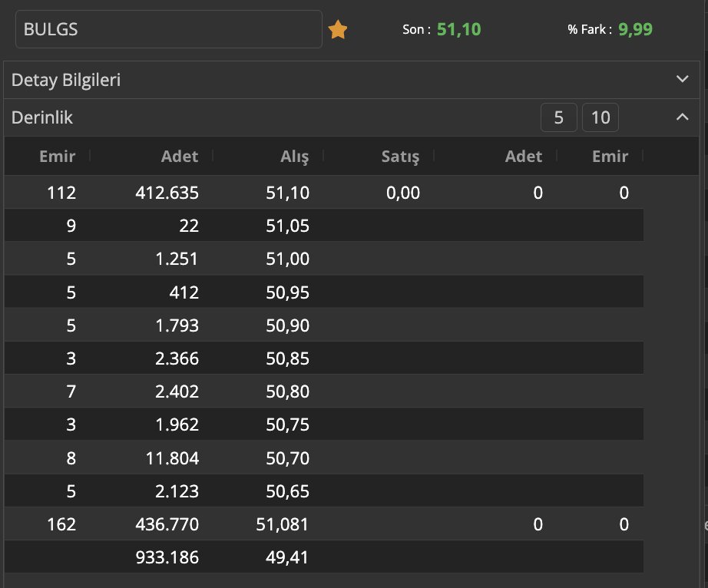Select bid quantity 412.635
Screen dimensions: 708x588
tap(167, 193)
